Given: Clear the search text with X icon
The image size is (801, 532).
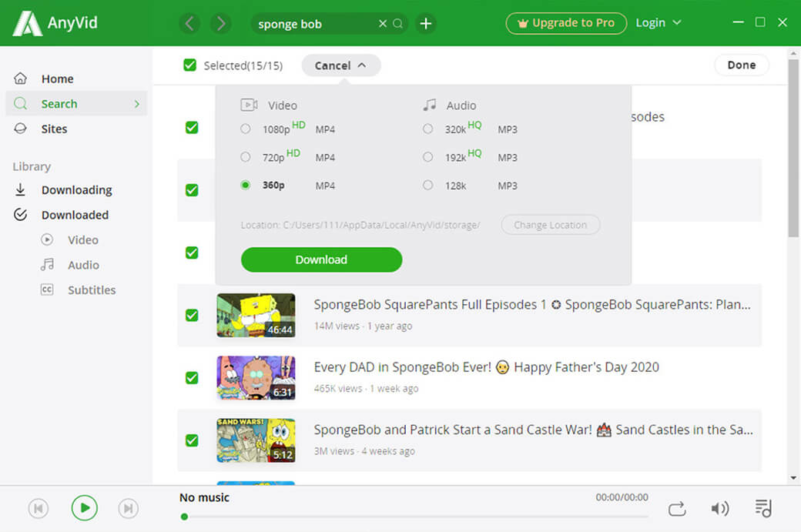Looking at the screenshot, I should tap(383, 24).
